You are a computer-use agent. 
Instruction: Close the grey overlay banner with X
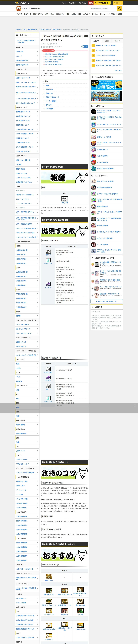click(x=135, y=405)
